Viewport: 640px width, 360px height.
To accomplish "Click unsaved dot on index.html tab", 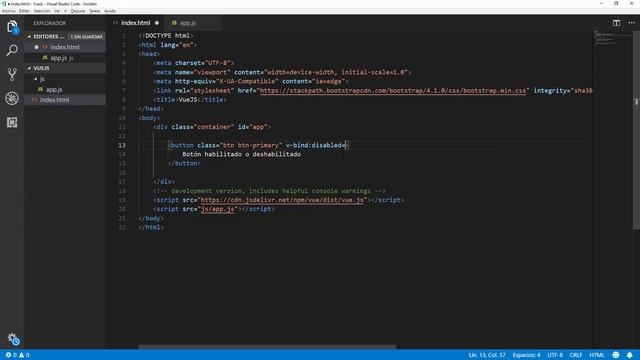I will (x=157, y=23).
